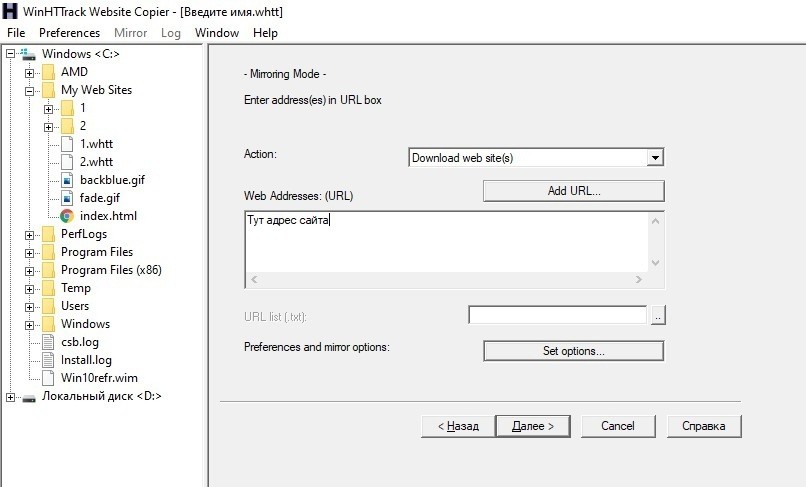Click the URL box scroll down arrow
The image size is (806, 487).
655,263
